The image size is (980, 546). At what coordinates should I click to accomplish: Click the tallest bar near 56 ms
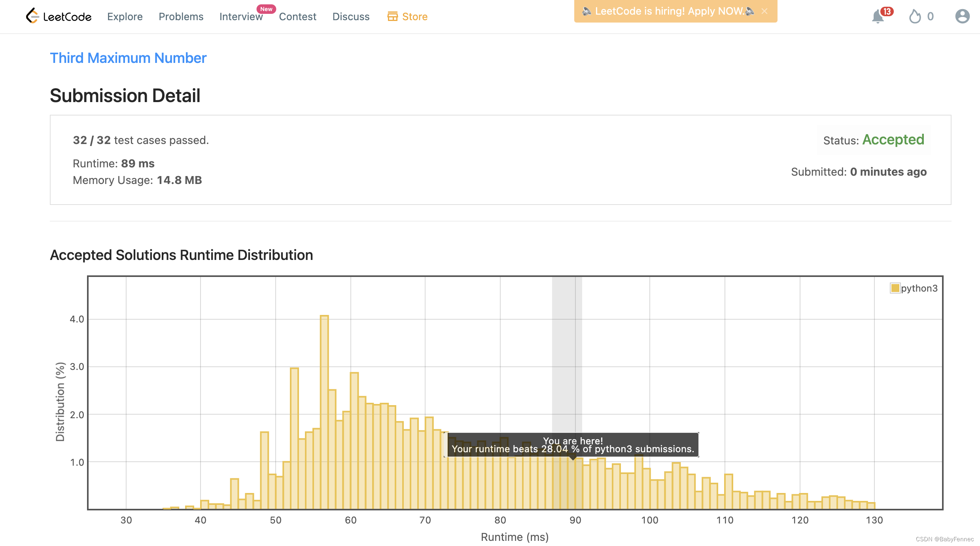[324, 411]
